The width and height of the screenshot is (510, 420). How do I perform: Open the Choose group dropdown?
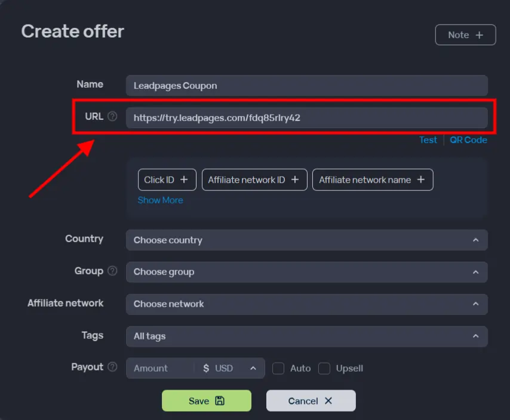(x=307, y=272)
